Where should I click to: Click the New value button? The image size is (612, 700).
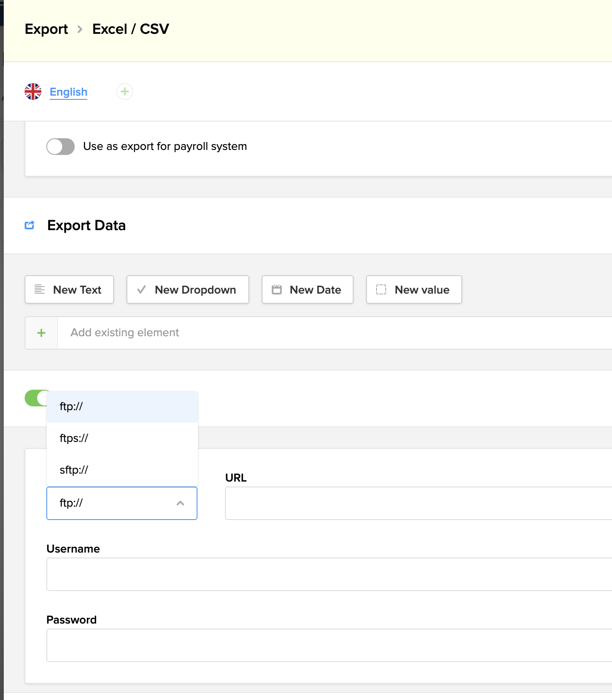414,289
